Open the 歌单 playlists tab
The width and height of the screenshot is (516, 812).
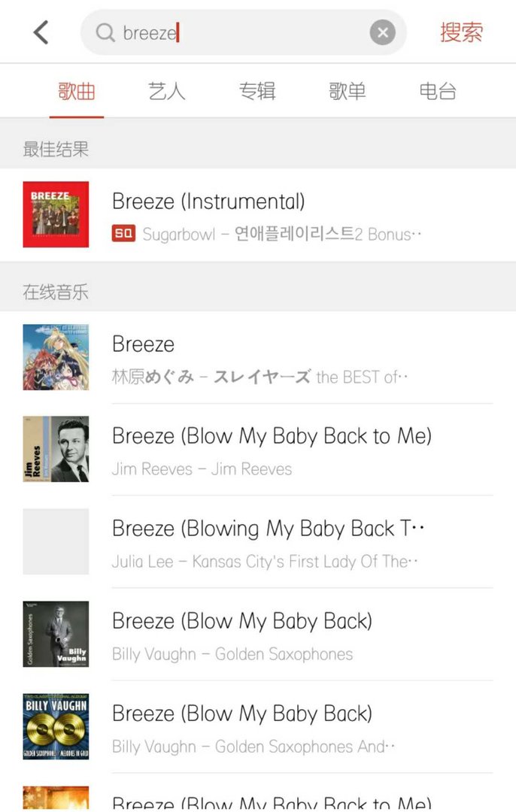point(348,92)
